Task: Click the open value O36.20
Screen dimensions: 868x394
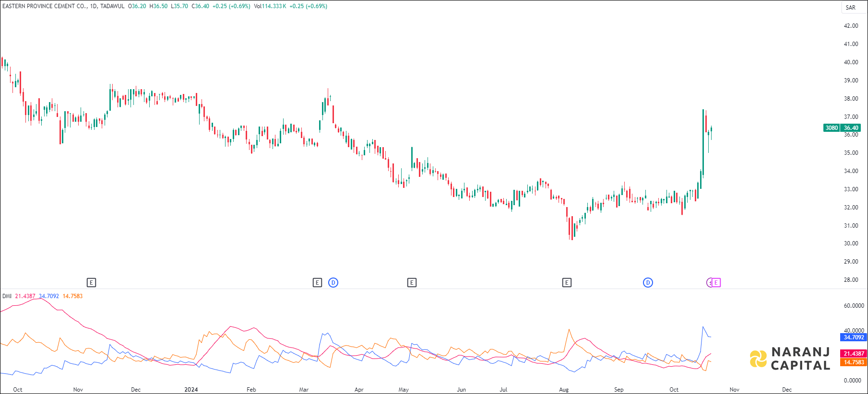Action: (137, 6)
